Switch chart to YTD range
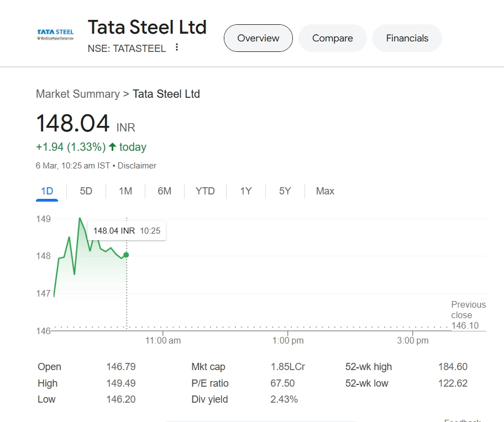 point(205,191)
